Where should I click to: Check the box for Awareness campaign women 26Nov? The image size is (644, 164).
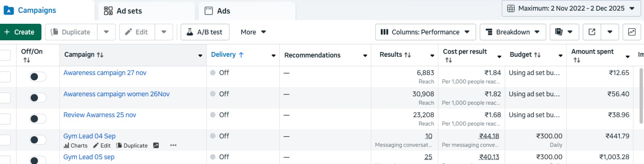(x=5, y=98)
